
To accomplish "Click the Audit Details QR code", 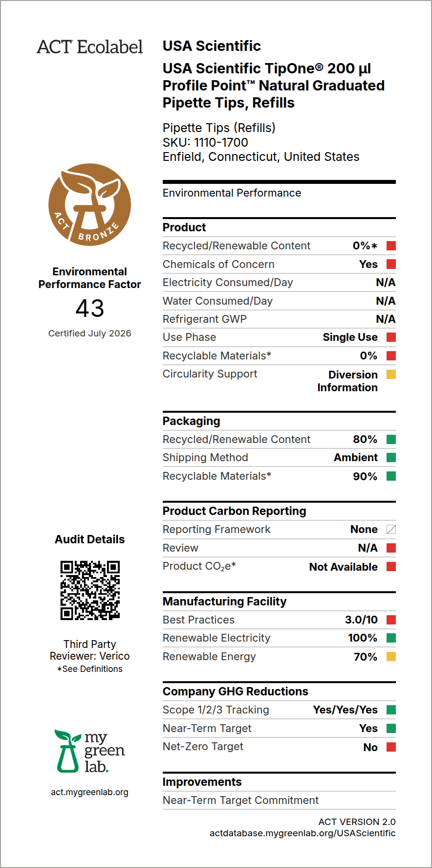I will 90,590.
